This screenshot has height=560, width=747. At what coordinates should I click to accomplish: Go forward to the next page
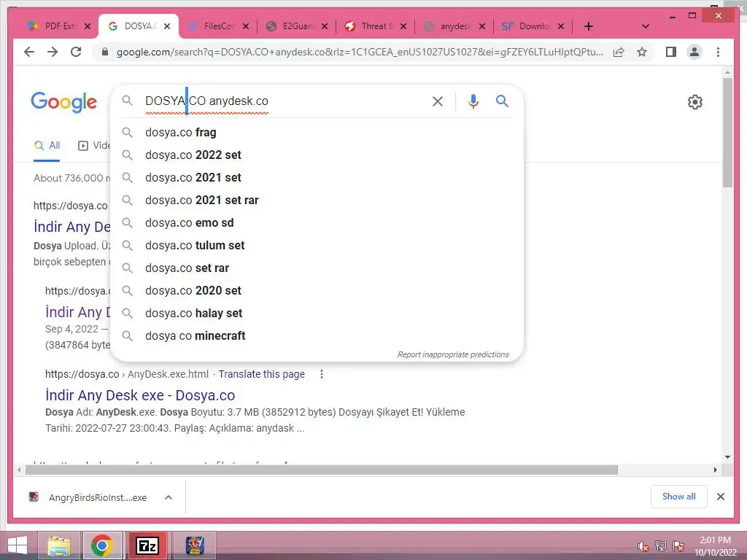pos(53,52)
